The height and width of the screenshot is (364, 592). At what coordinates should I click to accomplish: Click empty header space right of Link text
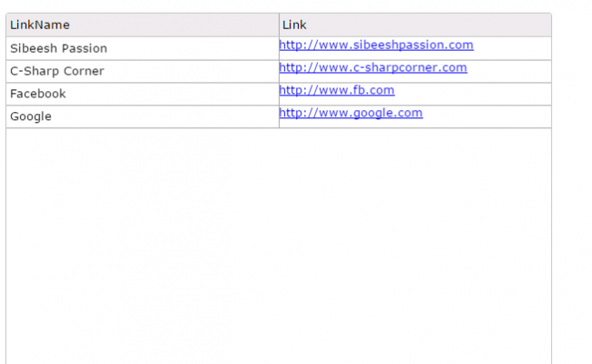[x=429, y=25]
